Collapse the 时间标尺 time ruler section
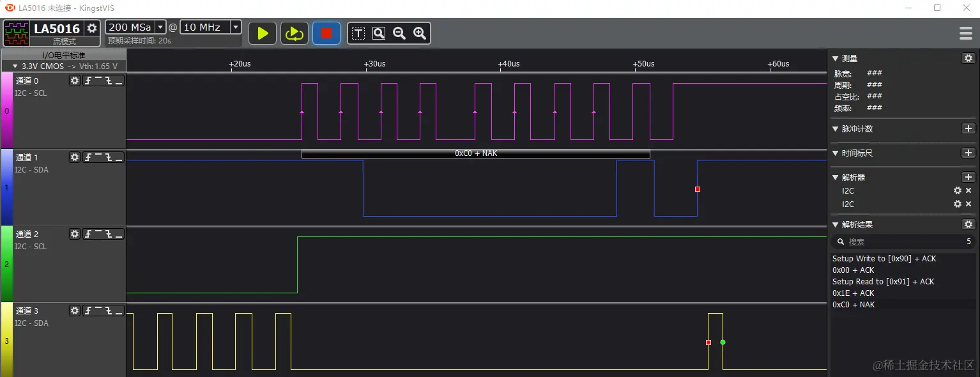980x377 pixels. (835, 153)
